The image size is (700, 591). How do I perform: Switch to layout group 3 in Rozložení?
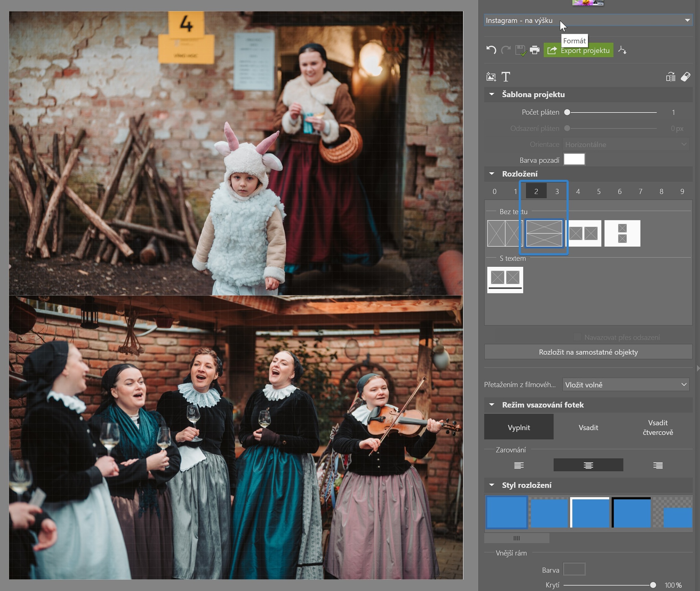pyautogui.click(x=556, y=192)
